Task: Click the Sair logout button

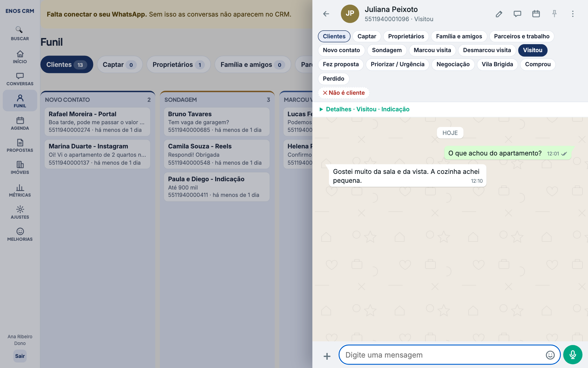Action: point(20,356)
